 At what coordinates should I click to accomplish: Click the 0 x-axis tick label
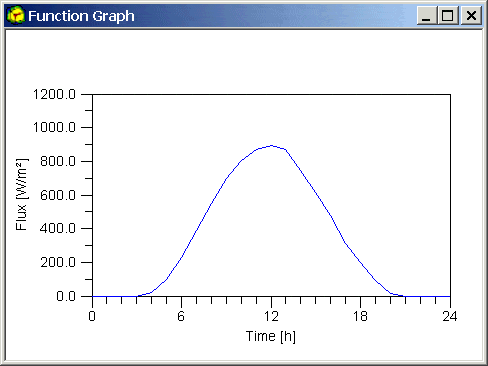(92, 316)
